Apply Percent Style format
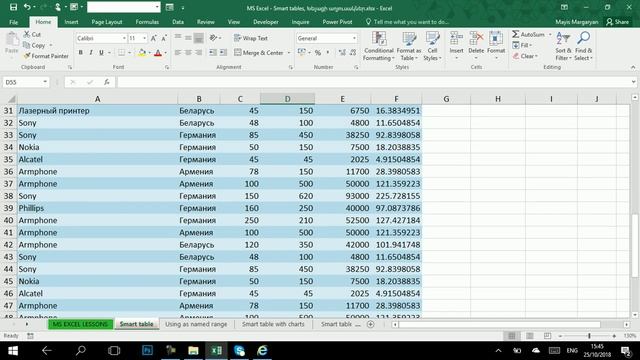 pos(318,53)
